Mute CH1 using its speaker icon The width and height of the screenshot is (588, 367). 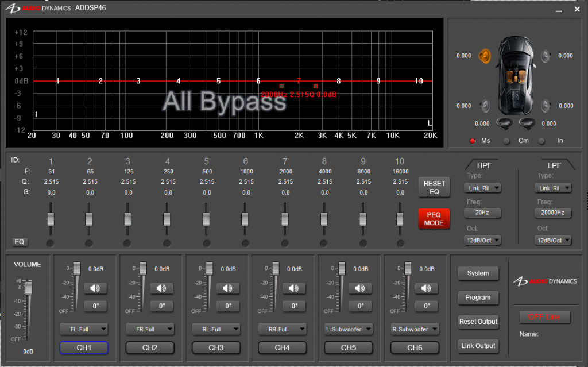click(x=95, y=288)
